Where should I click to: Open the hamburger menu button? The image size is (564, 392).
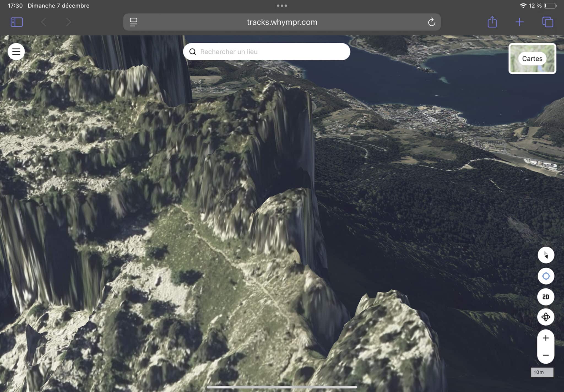click(x=16, y=52)
